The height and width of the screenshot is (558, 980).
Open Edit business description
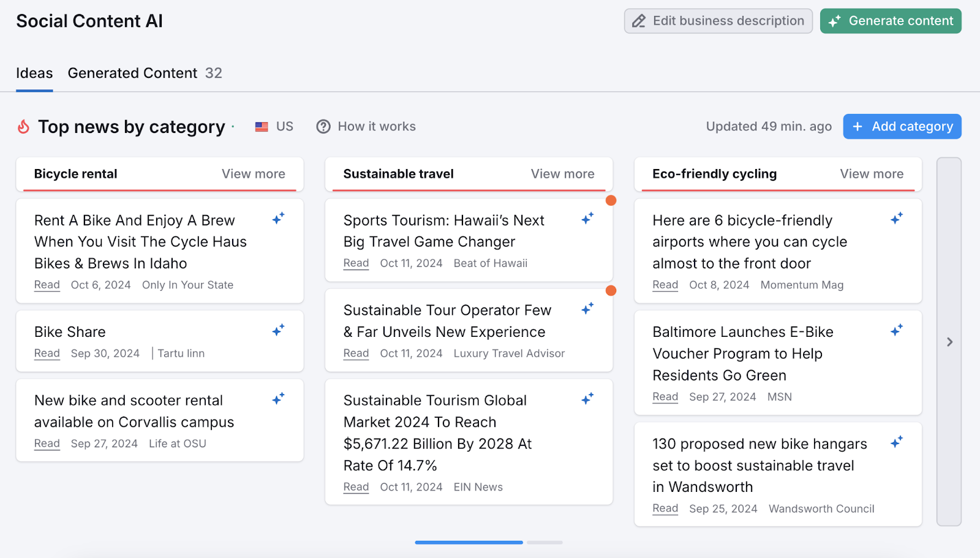point(718,21)
